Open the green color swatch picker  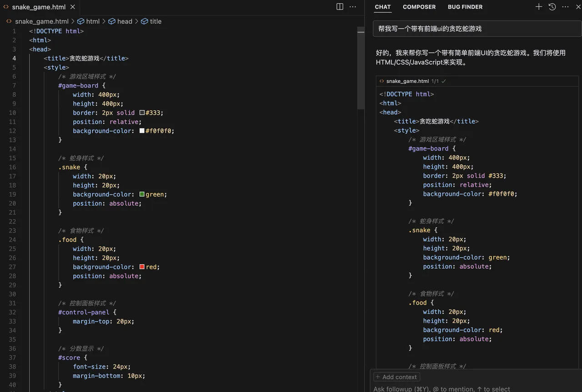(142, 194)
